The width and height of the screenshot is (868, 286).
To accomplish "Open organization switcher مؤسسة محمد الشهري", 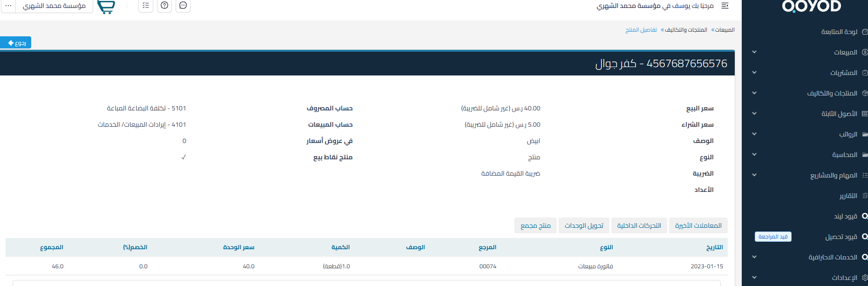I will click(54, 6).
